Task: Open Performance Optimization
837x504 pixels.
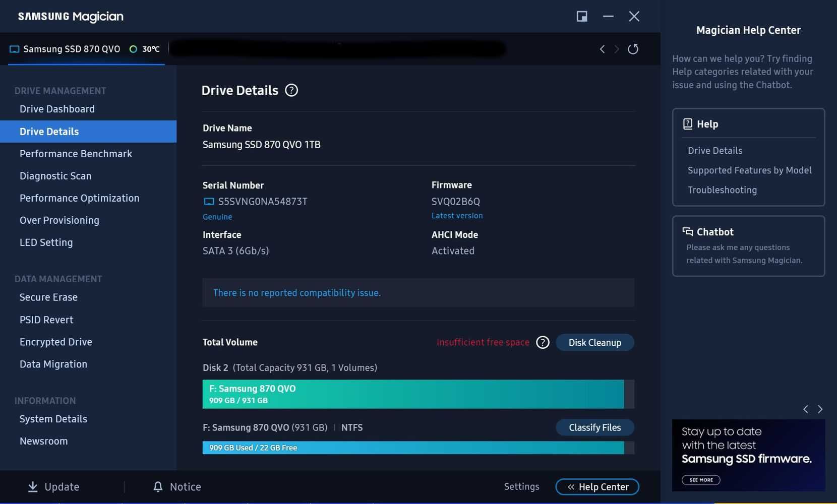Action: 79,198
